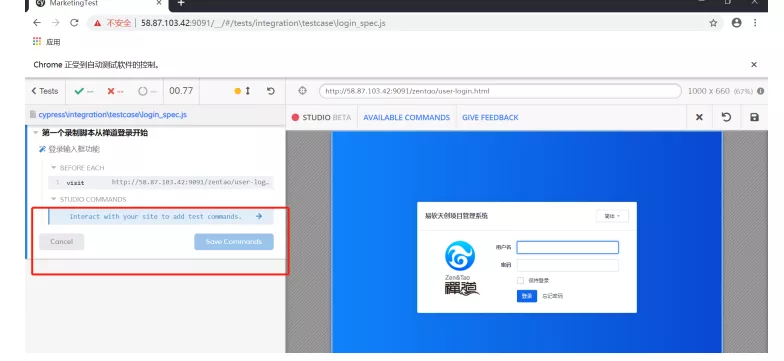Go forward in the Chrome browser
The width and height of the screenshot is (784, 361).
point(56,23)
